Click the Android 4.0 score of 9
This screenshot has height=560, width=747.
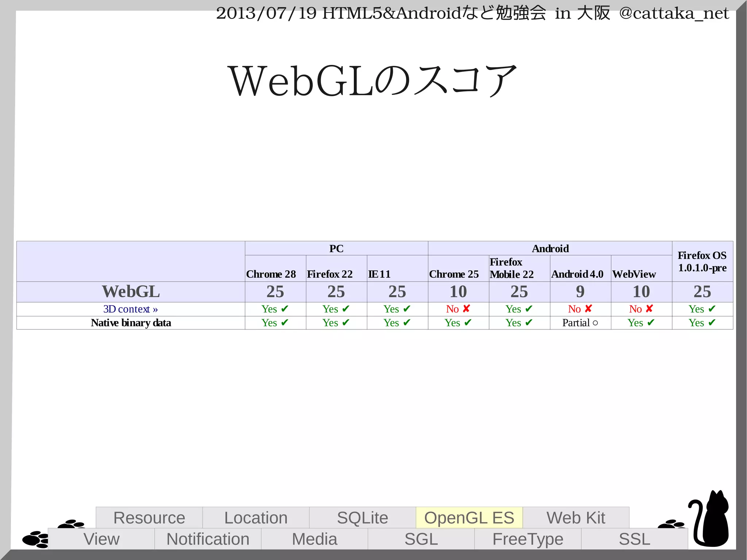click(580, 291)
